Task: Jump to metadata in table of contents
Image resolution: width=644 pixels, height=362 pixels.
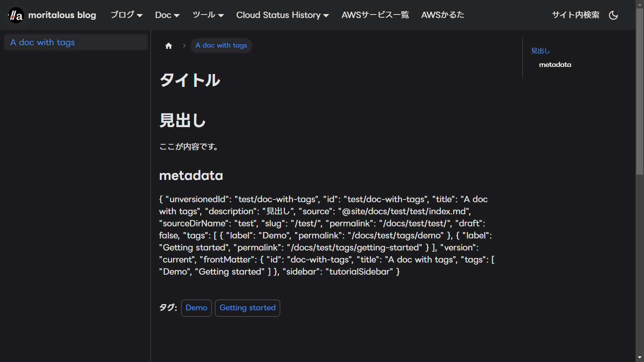Action: pos(555,64)
